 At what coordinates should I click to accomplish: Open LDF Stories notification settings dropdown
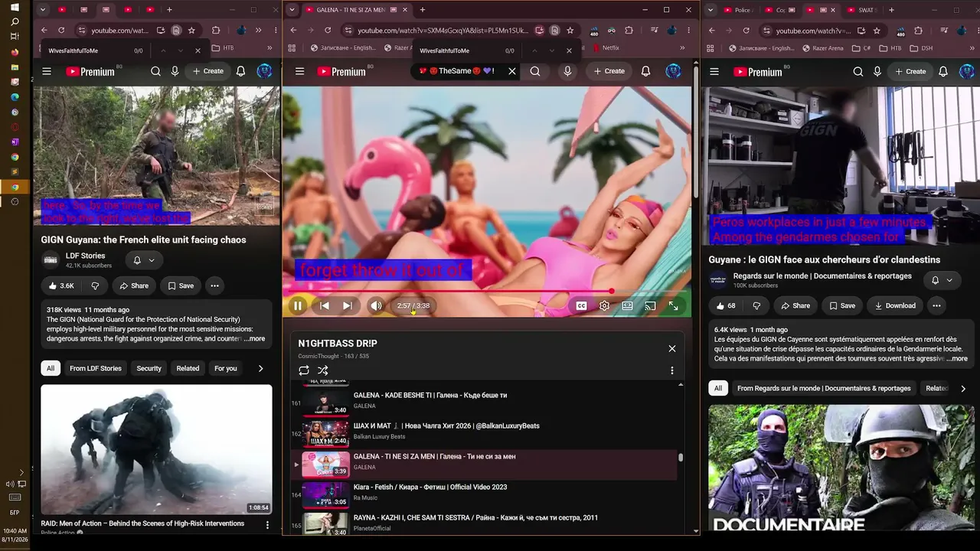pos(144,260)
